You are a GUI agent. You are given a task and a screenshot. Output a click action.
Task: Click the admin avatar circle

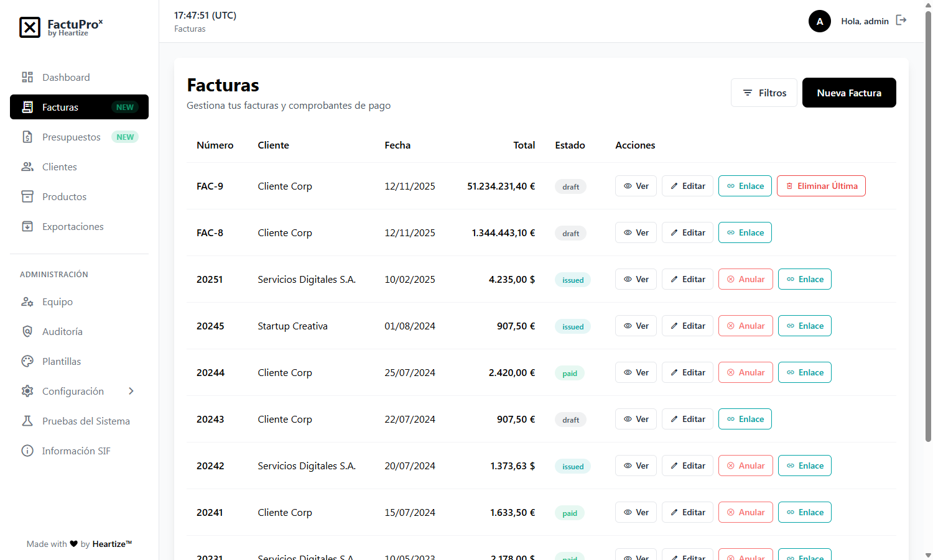pos(819,21)
